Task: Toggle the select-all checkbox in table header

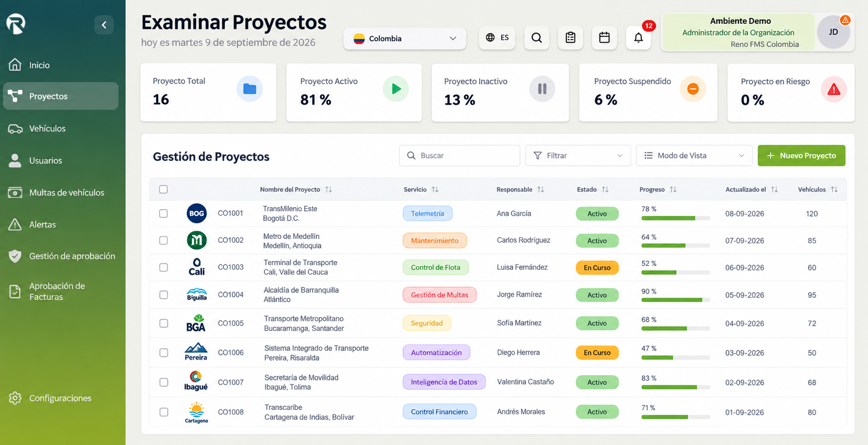Action: [x=163, y=189]
